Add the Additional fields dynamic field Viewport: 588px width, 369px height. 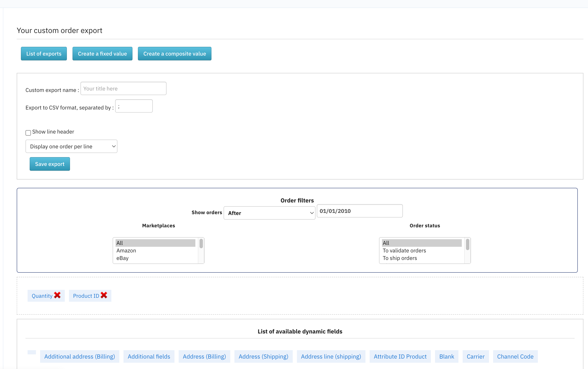[149, 356]
